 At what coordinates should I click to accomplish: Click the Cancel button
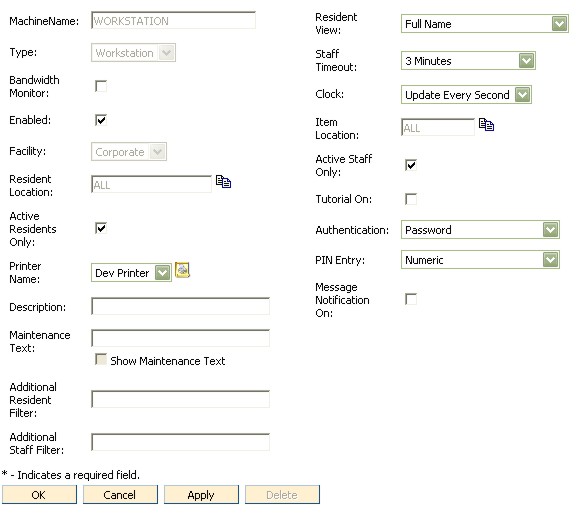pyautogui.click(x=120, y=495)
